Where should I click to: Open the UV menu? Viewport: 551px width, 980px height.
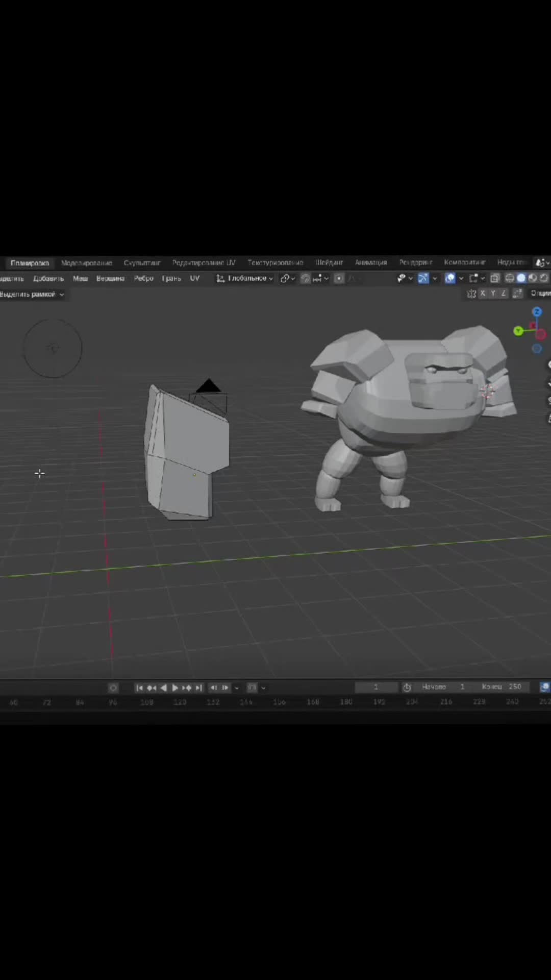pyautogui.click(x=194, y=279)
